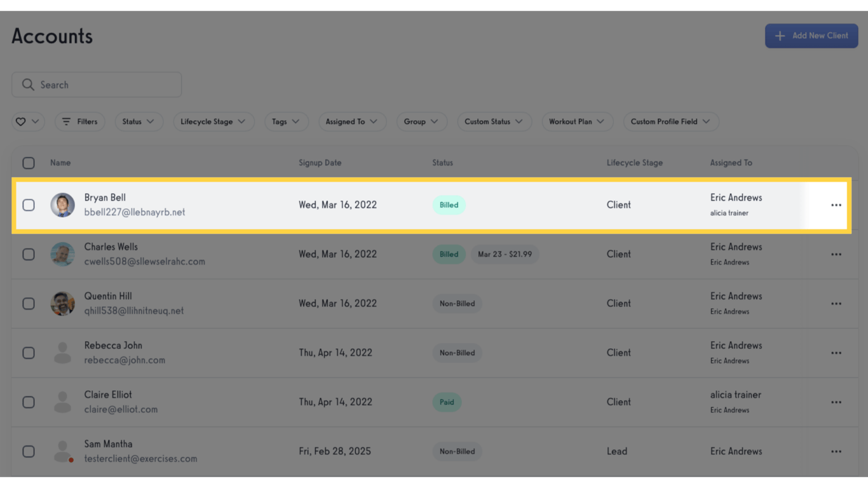868x488 pixels.
Task: Open the Lifecycle Stage dropdown
Action: [214, 121]
